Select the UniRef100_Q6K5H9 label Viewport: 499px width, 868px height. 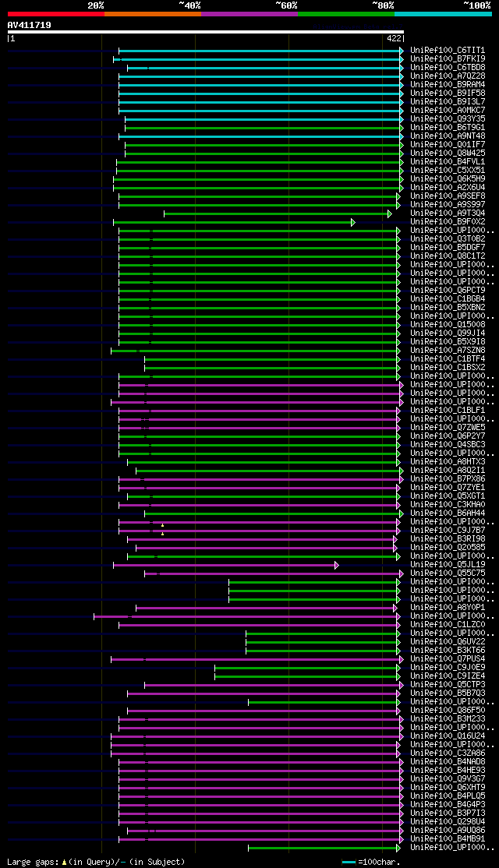448,178
